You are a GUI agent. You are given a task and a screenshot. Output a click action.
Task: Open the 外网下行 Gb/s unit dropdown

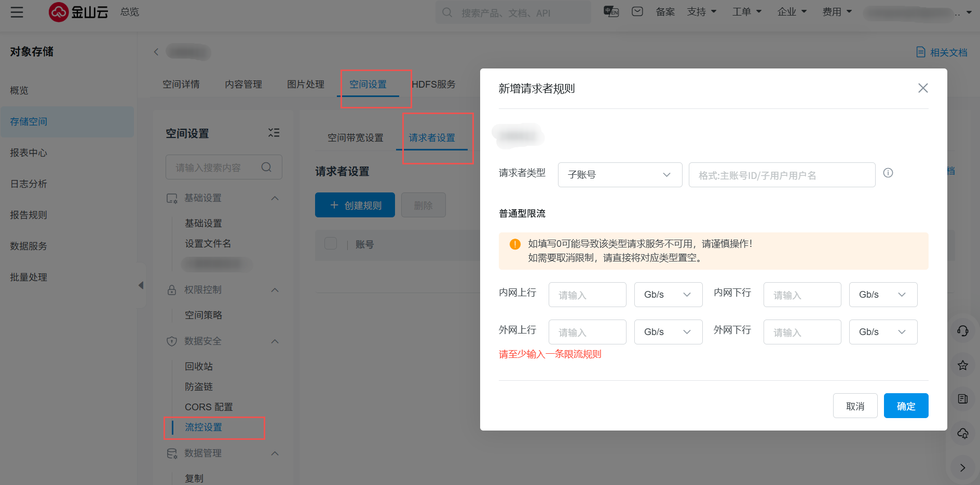(x=883, y=332)
